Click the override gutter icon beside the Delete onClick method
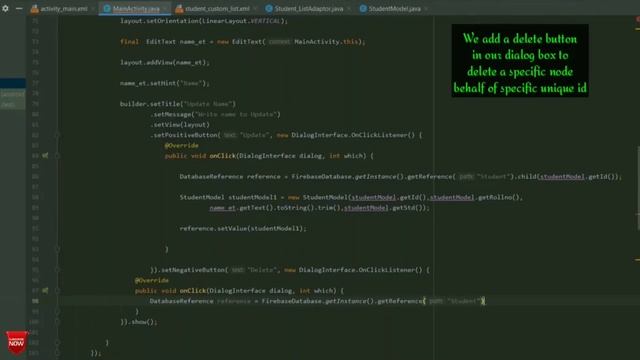640x360 pixels. (x=45, y=291)
